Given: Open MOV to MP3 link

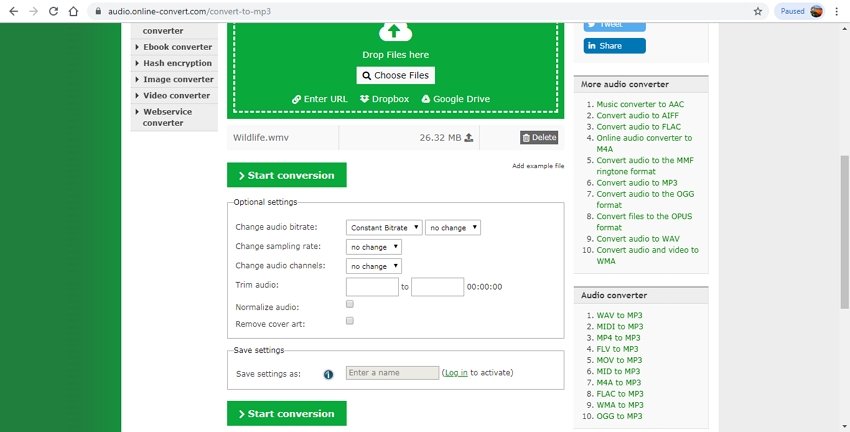Looking at the screenshot, I should pyautogui.click(x=619, y=360).
